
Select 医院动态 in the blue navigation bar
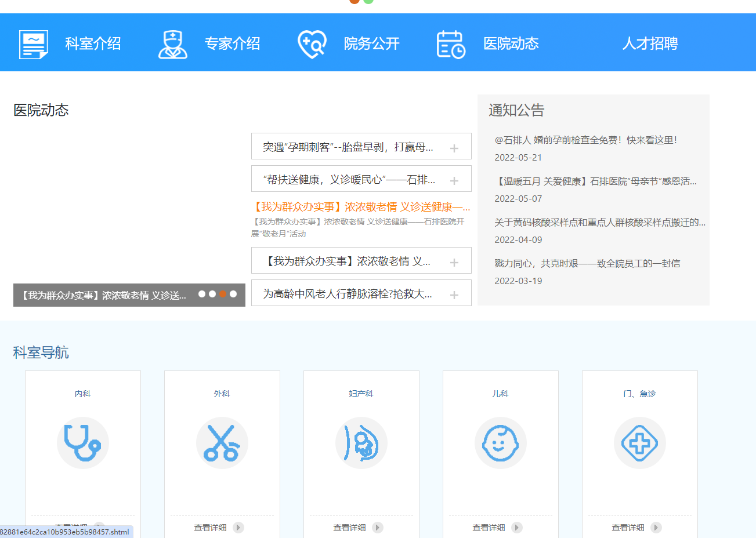511,43
